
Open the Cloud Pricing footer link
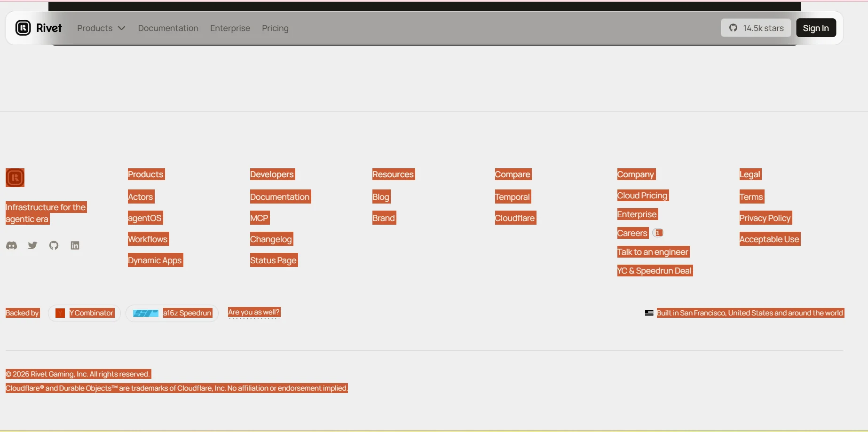(643, 196)
